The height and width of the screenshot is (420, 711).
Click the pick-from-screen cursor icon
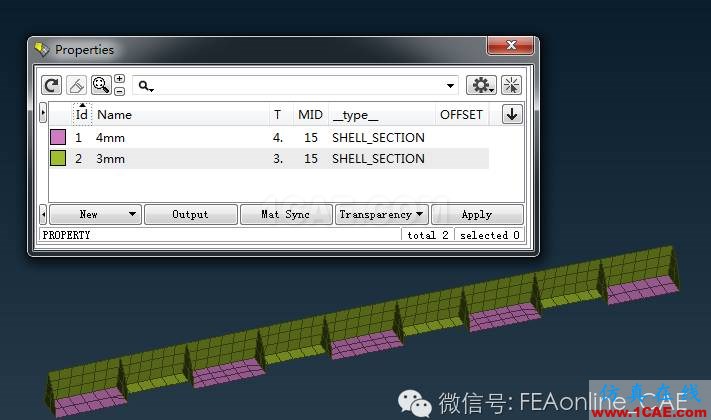coord(511,85)
